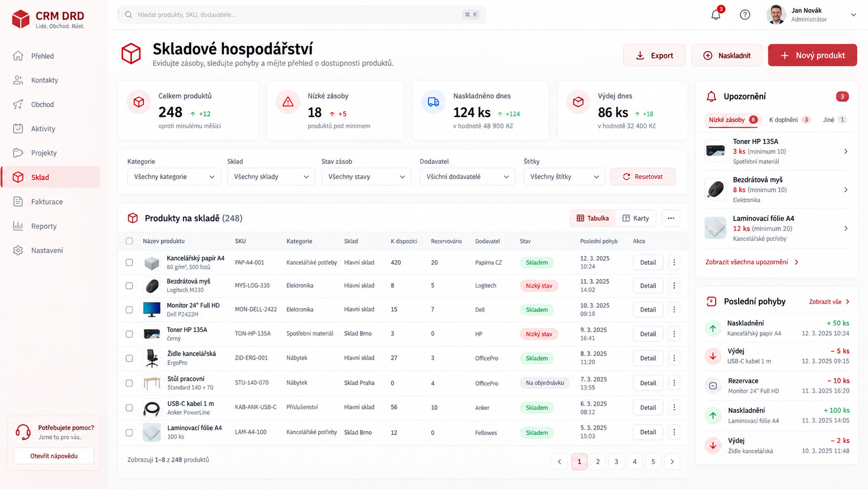The image size is (868, 489).
Task: Expand the Všichni dodavatelé dropdown
Action: tap(467, 177)
